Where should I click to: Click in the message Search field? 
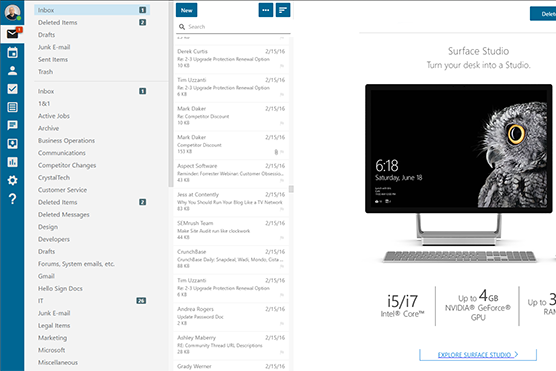[x=233, y=27]
